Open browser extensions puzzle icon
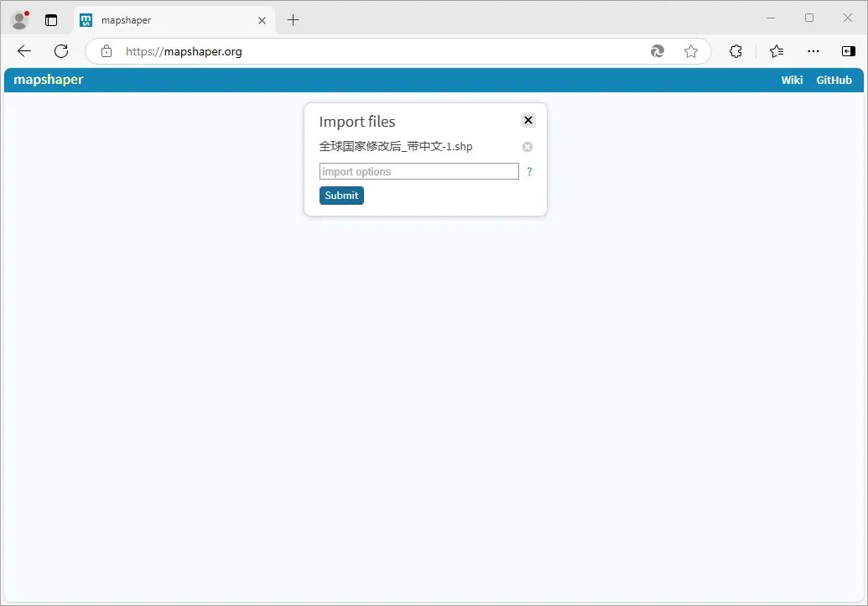This screenshot has height=606, width=868. [x=735, y=51]
